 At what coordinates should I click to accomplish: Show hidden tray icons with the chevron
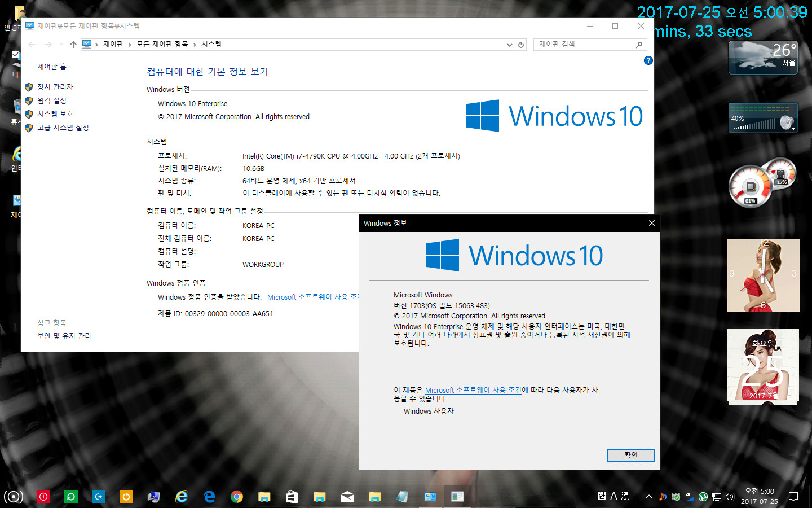click(x=649, y=497)
